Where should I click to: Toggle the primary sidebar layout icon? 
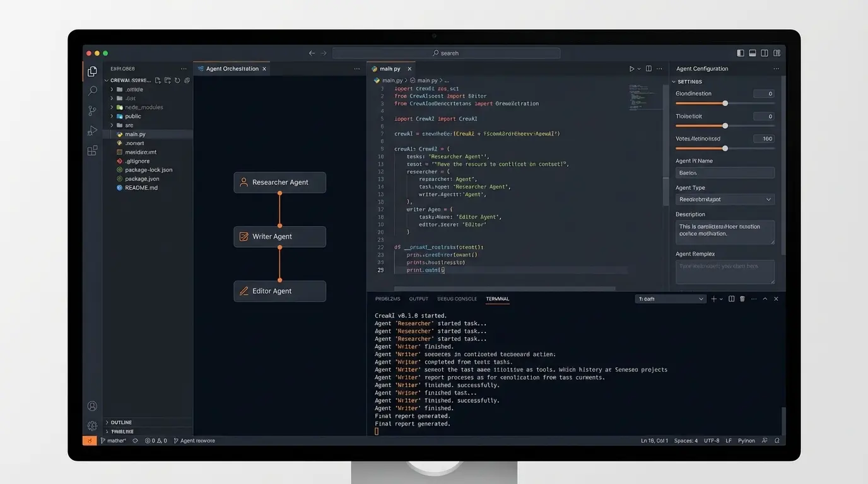pos(741,54)
